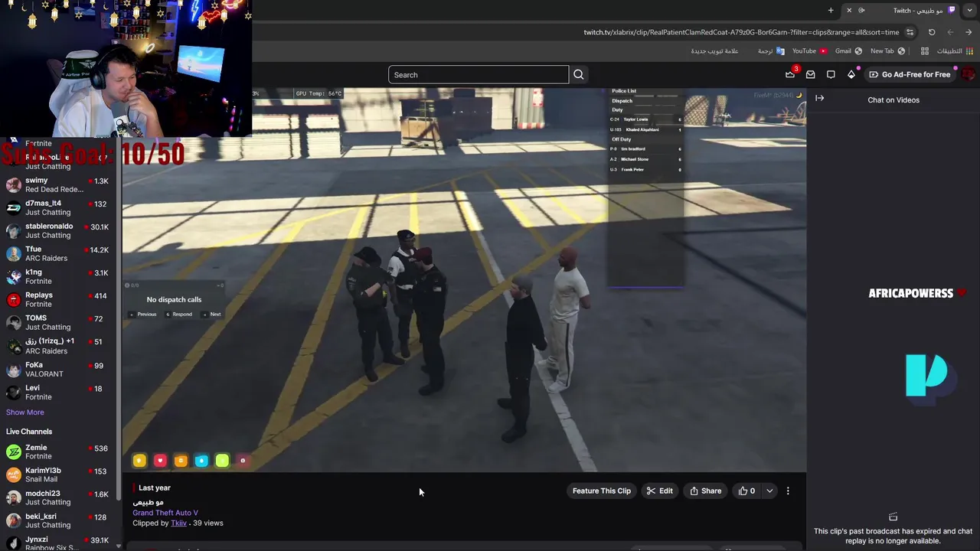Open the التطبيقات apps bookmark
The width and height of the screenshot is (980, 551).
[x=955, y=51]
